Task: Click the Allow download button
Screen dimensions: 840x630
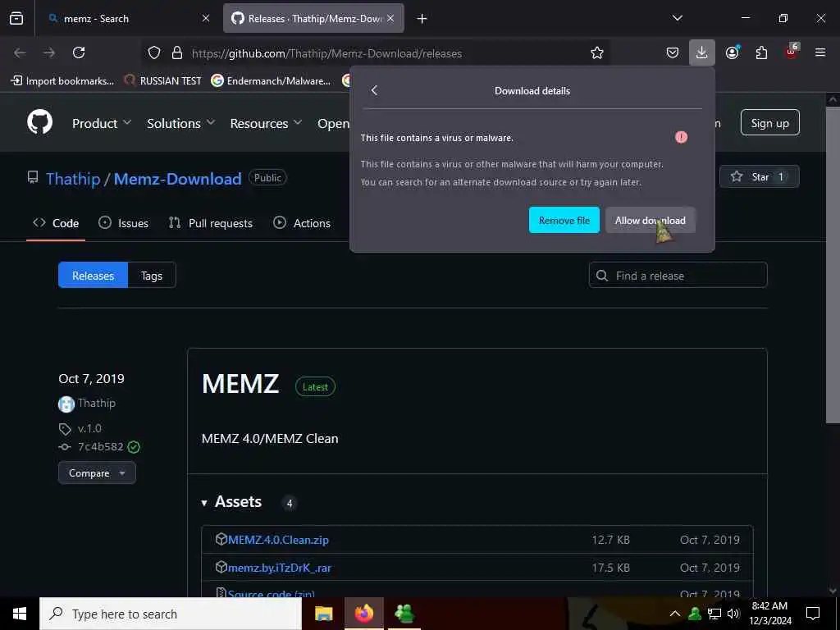Action: pos(650,220)
